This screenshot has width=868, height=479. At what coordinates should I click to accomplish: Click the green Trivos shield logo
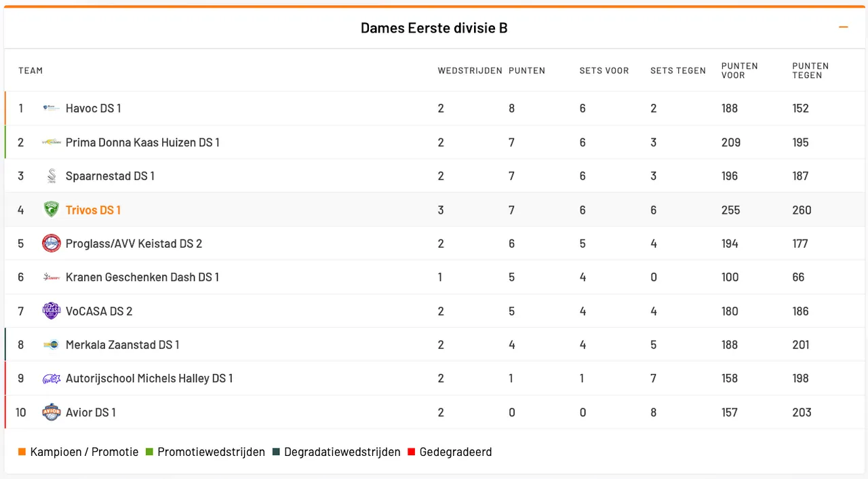(52, 210)
